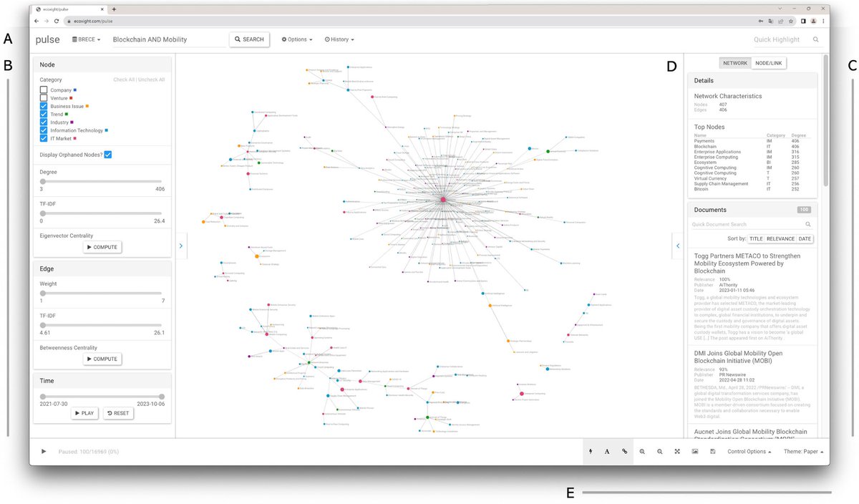Click the search query field 'Blockchain AND Mobility'
Viewport: 859px width, 504px height.
pyautogui.click(x=168, y=39)
